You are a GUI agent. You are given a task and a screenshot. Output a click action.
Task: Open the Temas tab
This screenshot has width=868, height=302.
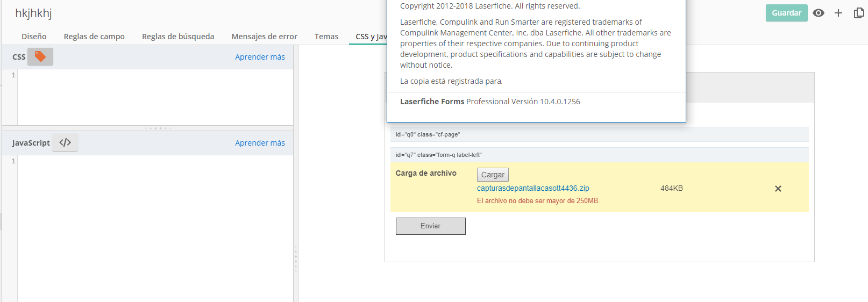click(326, 37)
